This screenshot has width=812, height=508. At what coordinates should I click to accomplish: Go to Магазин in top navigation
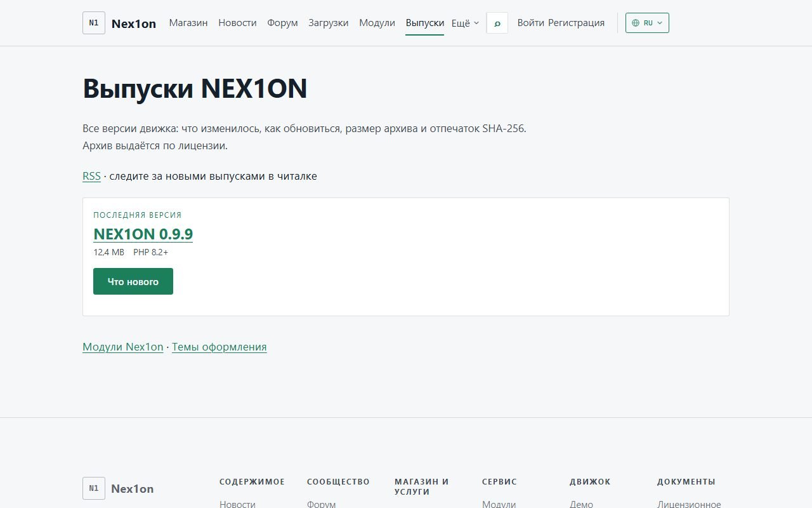188,23
